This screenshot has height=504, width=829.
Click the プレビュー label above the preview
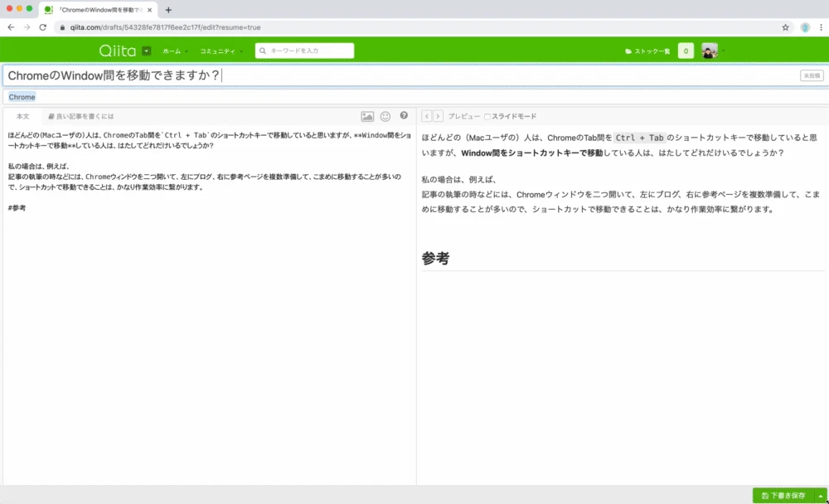pos(464,116)
